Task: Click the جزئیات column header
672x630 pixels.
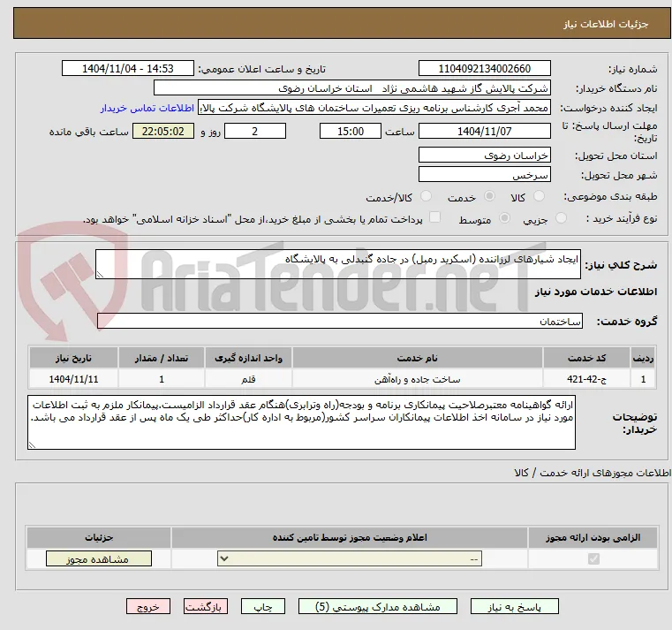Action: tap(99, 537)
